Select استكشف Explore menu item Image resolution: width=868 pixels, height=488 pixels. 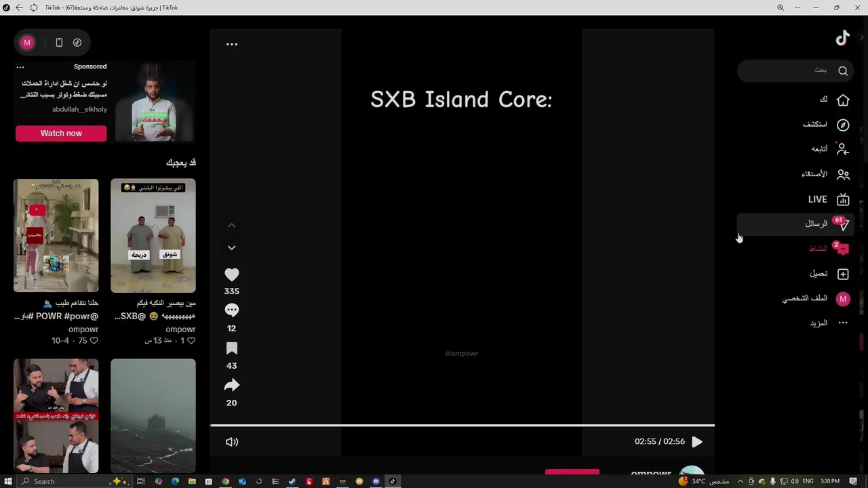[x=815, y=125]
